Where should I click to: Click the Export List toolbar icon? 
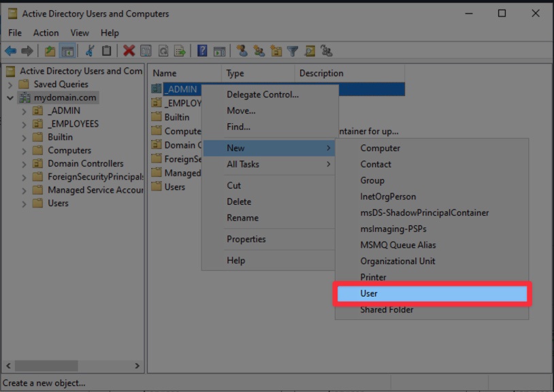(180, 51)
